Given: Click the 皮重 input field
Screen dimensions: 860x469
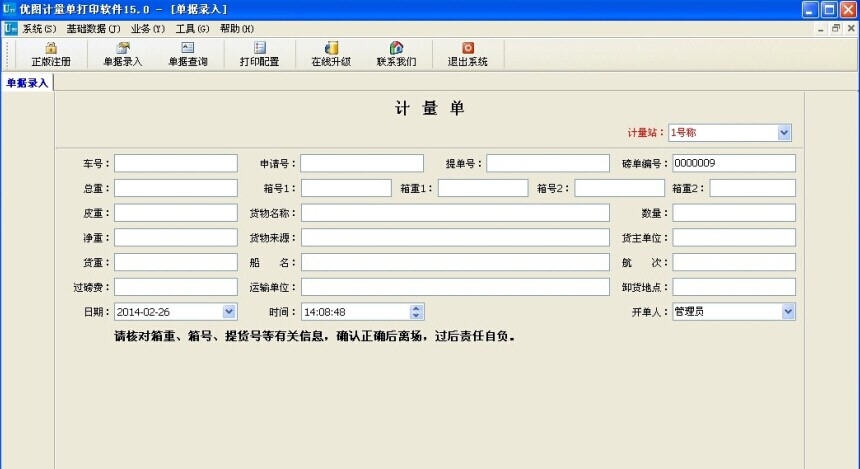Looking at the screenshot, I should pyautogui.click(x=176, y=213).
